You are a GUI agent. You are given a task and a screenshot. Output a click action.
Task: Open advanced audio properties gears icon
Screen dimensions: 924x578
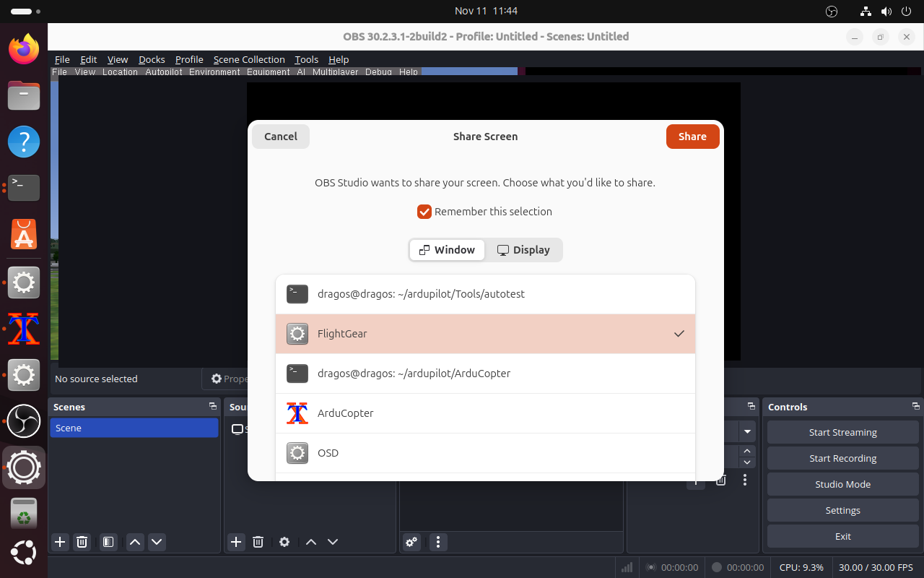411,542
